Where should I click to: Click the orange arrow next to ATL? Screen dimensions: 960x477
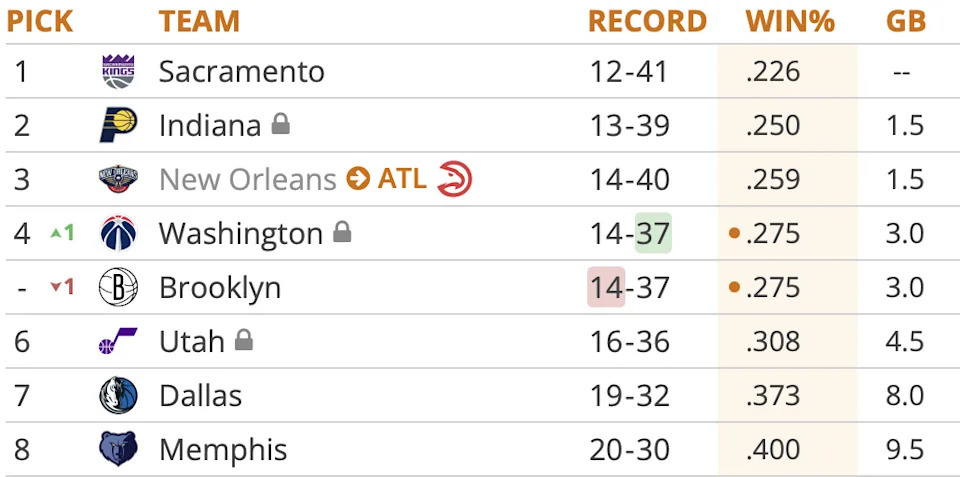[x=358, y=180]
